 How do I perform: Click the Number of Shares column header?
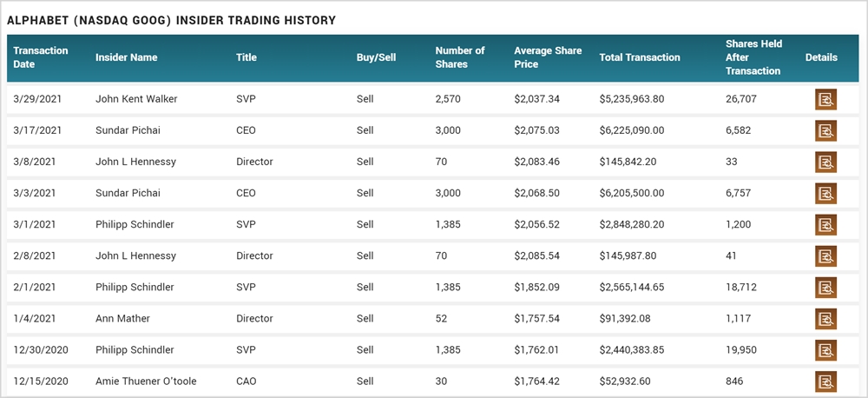(x=460, y=57)
